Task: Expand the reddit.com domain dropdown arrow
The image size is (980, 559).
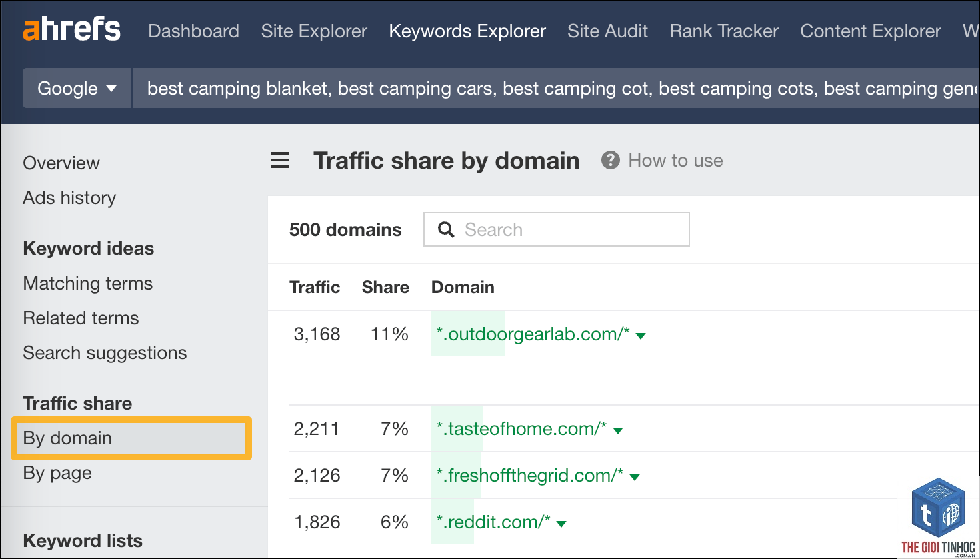Action: point(561,524)
